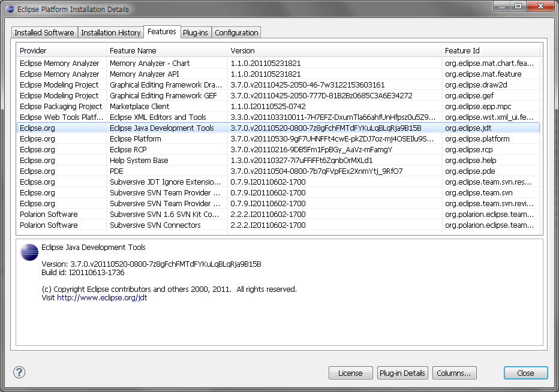Click the org.eclipse.mat.feature id cell
The height and width of the screenshot is (392, 559).
(483, 74)
